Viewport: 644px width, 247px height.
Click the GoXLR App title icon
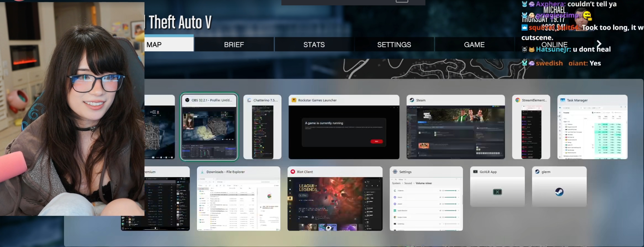click(x=475, y=172)
